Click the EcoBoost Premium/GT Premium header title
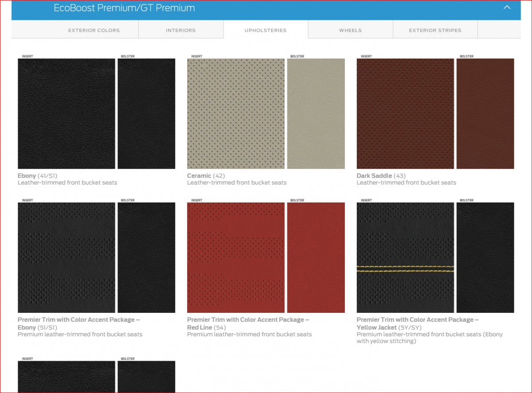Image resolution: width=532 pixels, height=393 pixels. click(x=124, y=8)
